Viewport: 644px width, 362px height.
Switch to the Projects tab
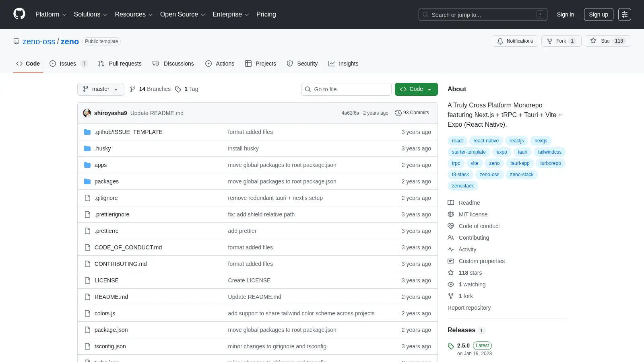click(260, 64)
